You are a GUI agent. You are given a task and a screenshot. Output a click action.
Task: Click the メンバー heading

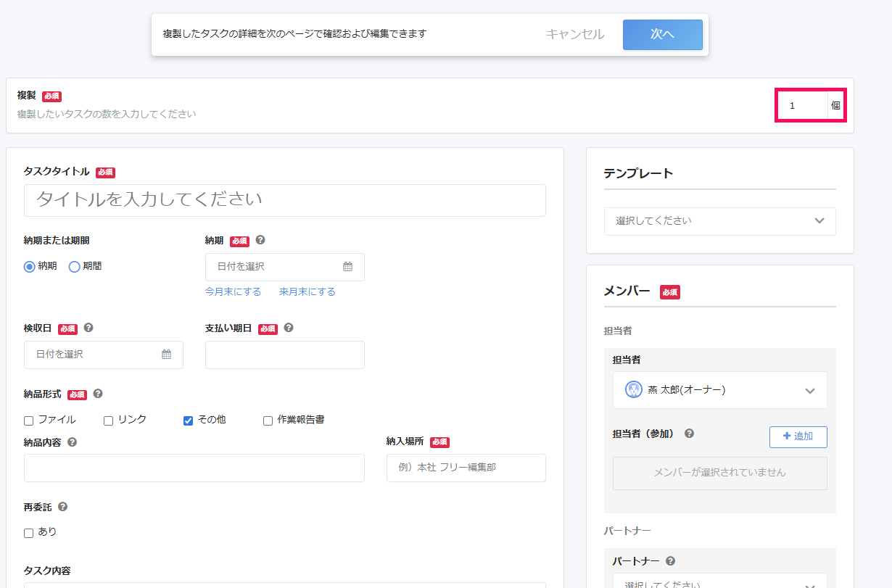click(627, 291)
